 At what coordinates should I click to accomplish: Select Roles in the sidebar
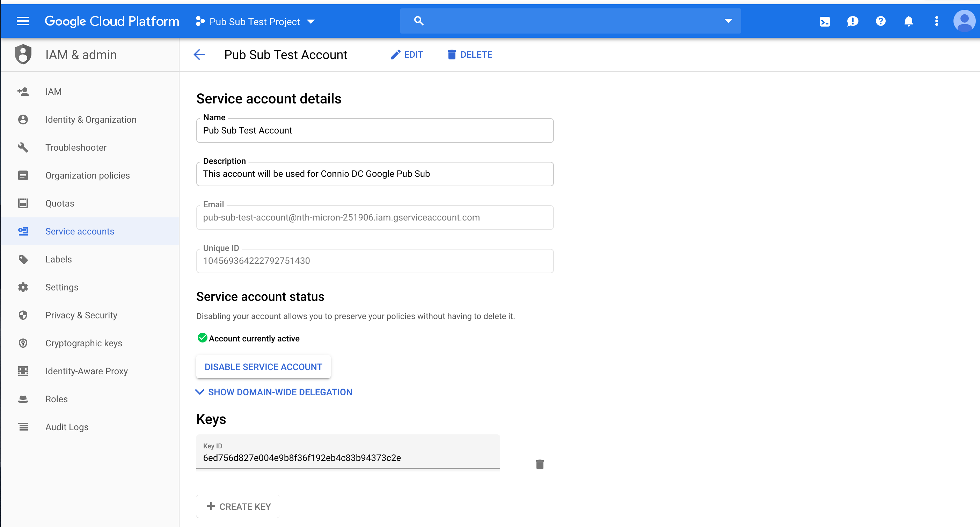click(56, 399)
